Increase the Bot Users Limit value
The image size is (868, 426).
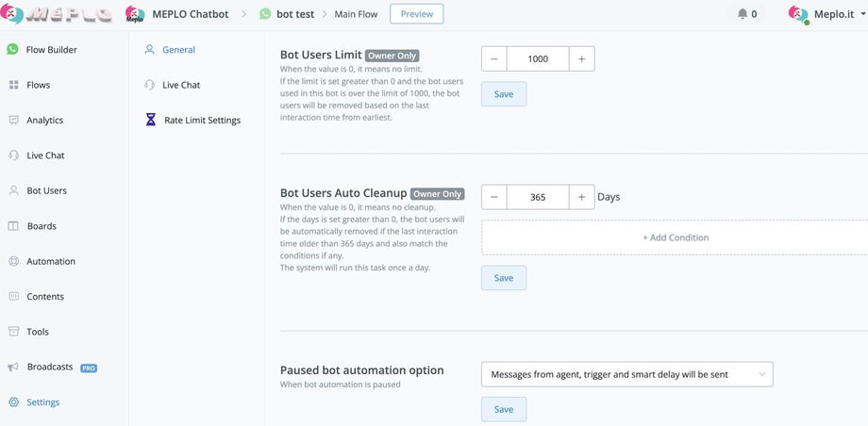[x=581, y=59]
